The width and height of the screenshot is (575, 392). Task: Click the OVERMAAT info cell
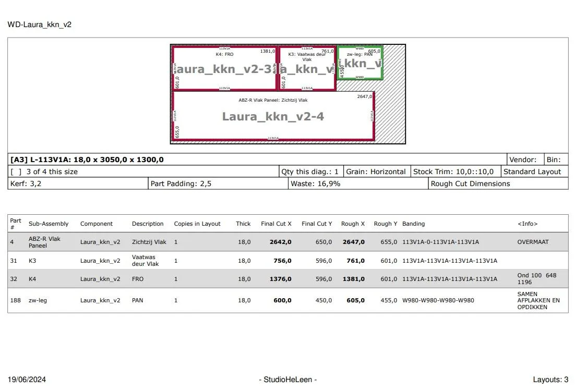tap(533, 242)
